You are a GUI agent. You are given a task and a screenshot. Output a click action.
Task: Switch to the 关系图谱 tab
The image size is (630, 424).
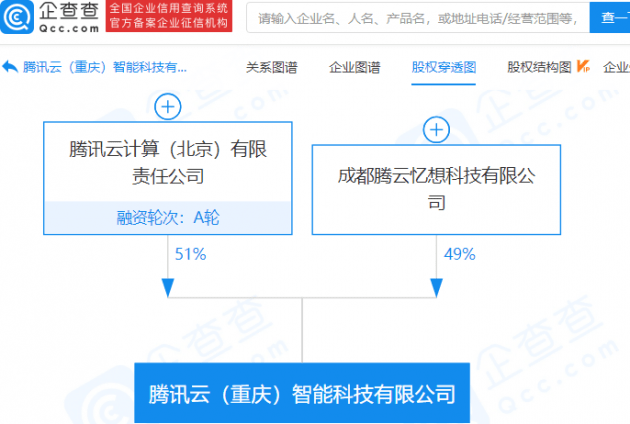(271, 68)
